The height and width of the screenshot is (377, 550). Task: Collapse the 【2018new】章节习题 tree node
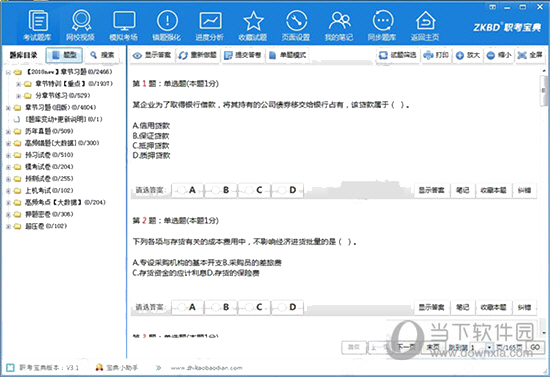(8, 72)
